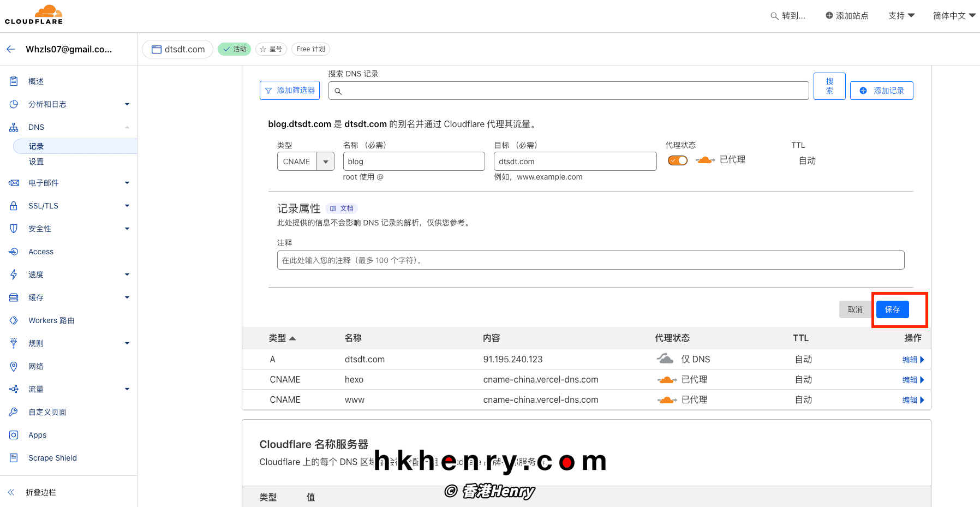Click the blue 保存 button
Viewport: 980px width, 507px height.
click(892, 309)
